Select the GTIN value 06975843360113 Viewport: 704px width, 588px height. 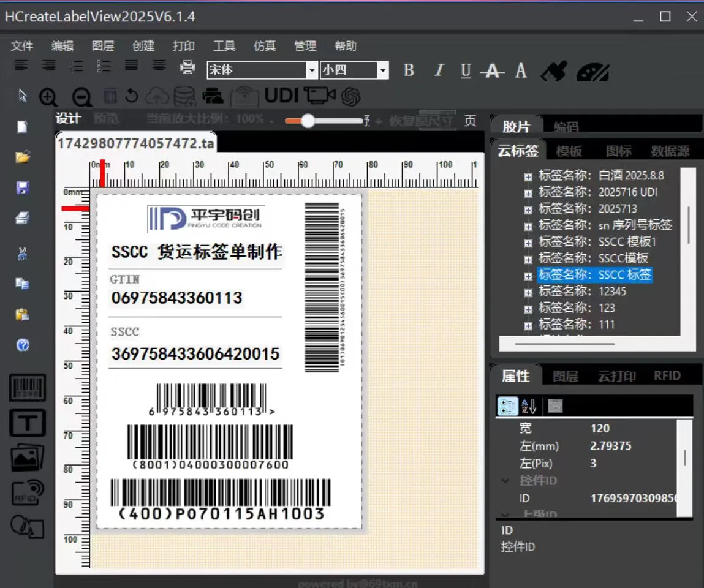(x=177, y=298)
